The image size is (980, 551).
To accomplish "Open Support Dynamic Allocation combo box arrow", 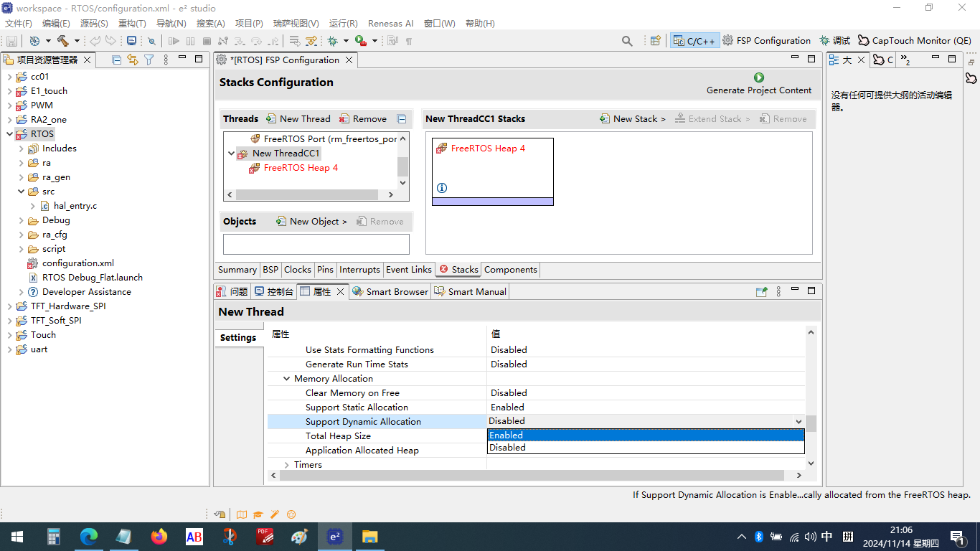I will [798, 422].
